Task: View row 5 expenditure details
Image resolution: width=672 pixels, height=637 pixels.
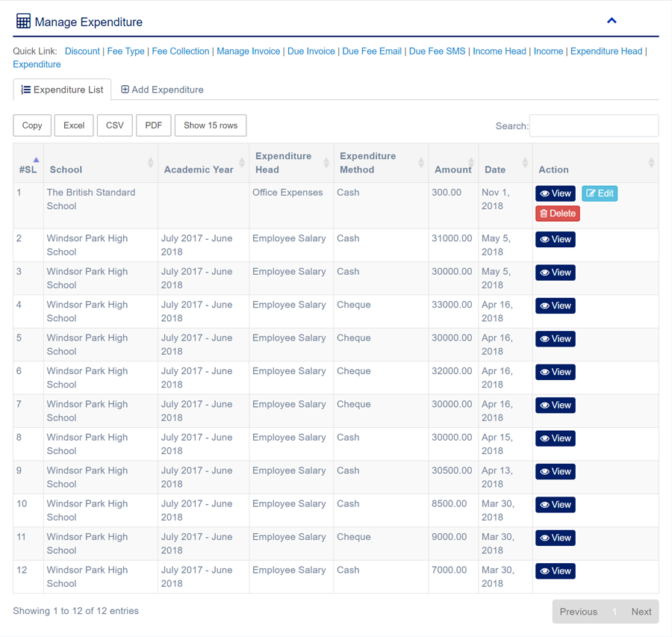Action: point(556,338)
